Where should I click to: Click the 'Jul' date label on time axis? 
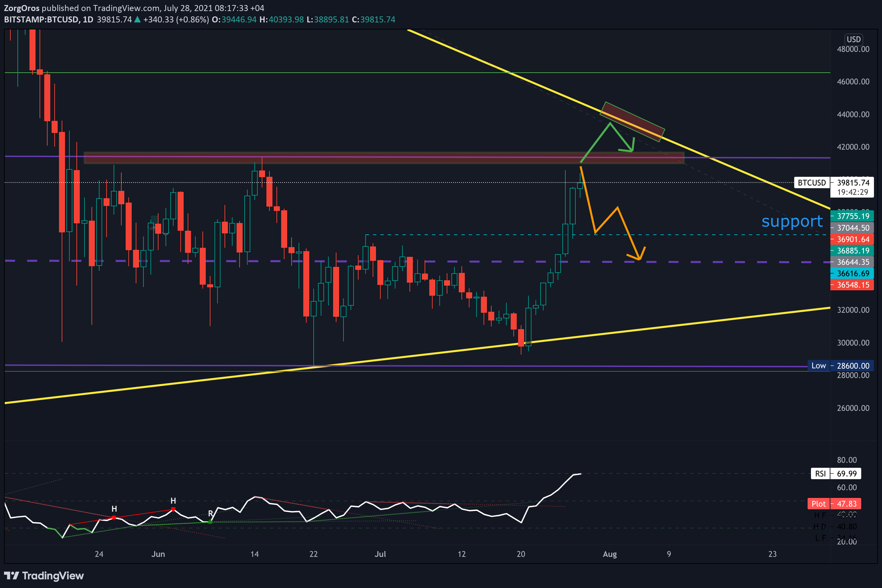coord(380,554)
